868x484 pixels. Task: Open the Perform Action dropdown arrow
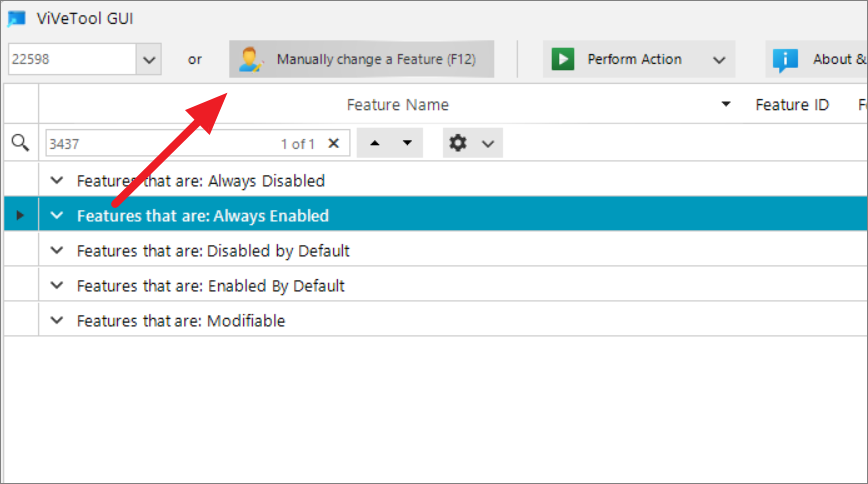click(719, 60)
